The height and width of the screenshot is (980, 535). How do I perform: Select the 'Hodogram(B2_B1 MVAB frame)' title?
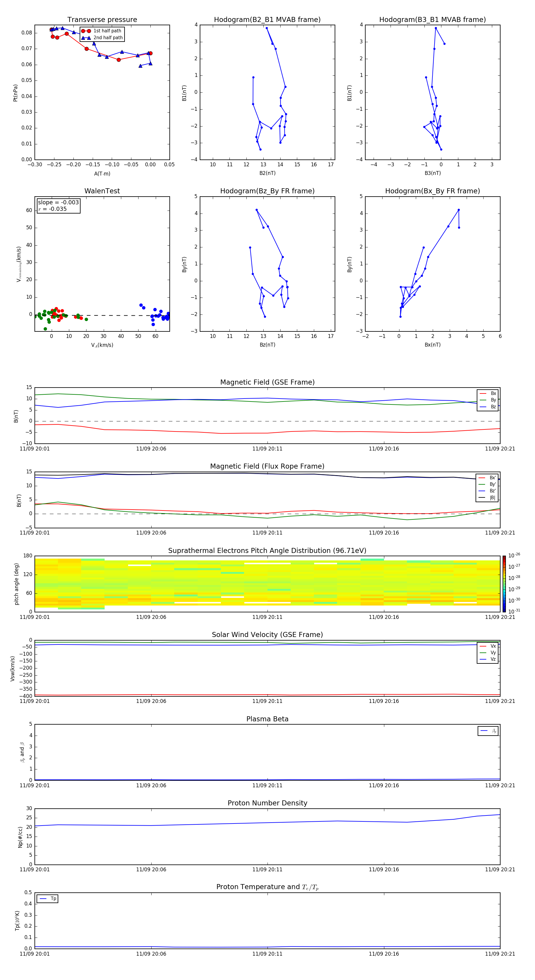point(267,19)
